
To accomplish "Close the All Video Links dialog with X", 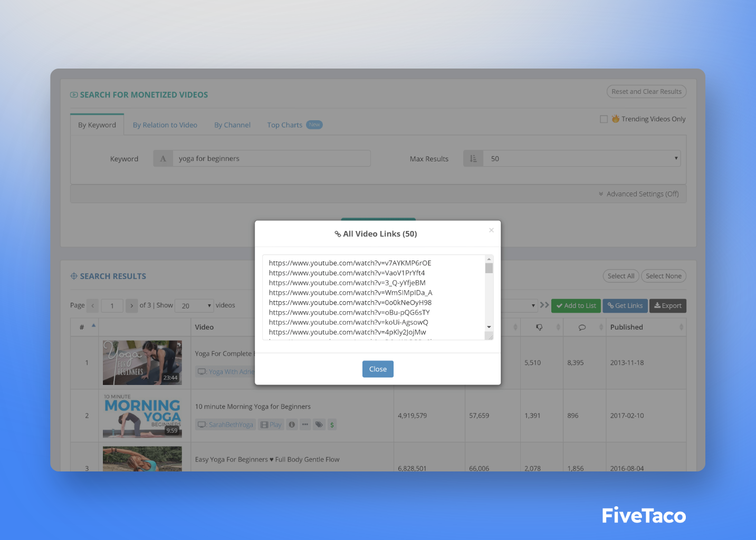I will 491,230.
